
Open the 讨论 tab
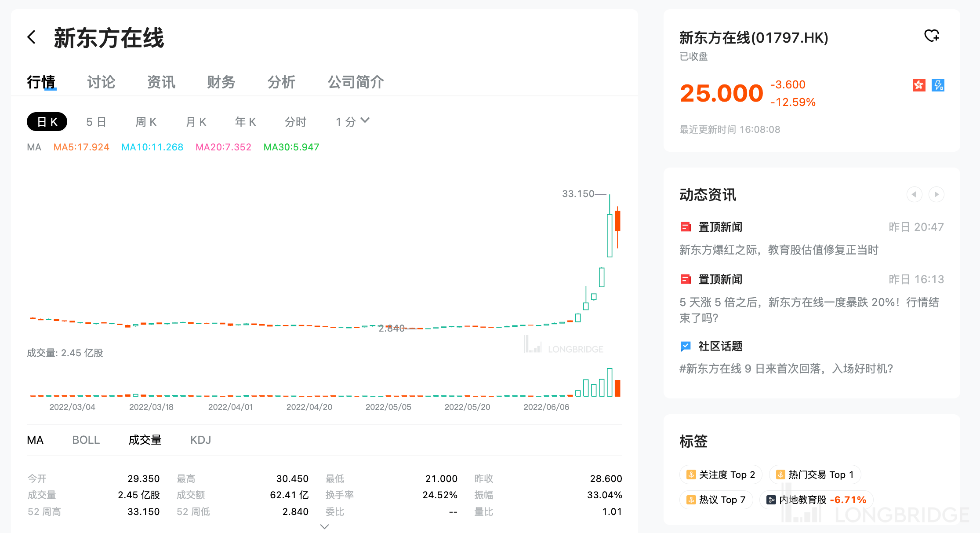click(x=101, y=82)
